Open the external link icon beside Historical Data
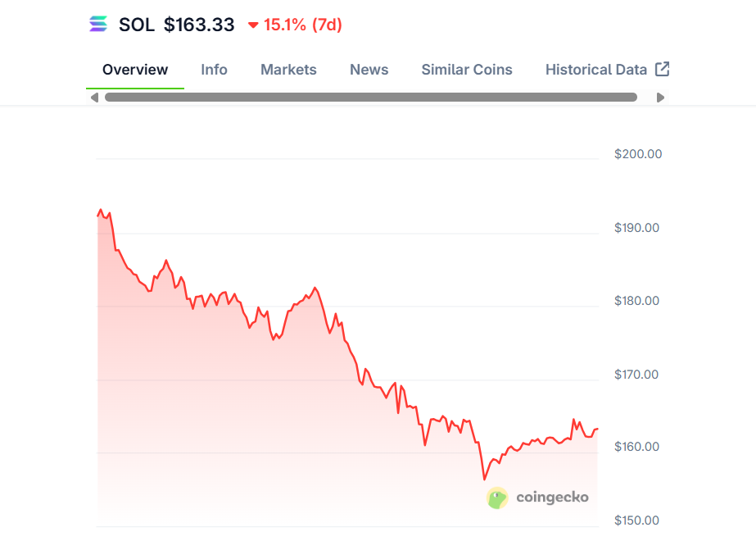 click(x=663, y=70)
